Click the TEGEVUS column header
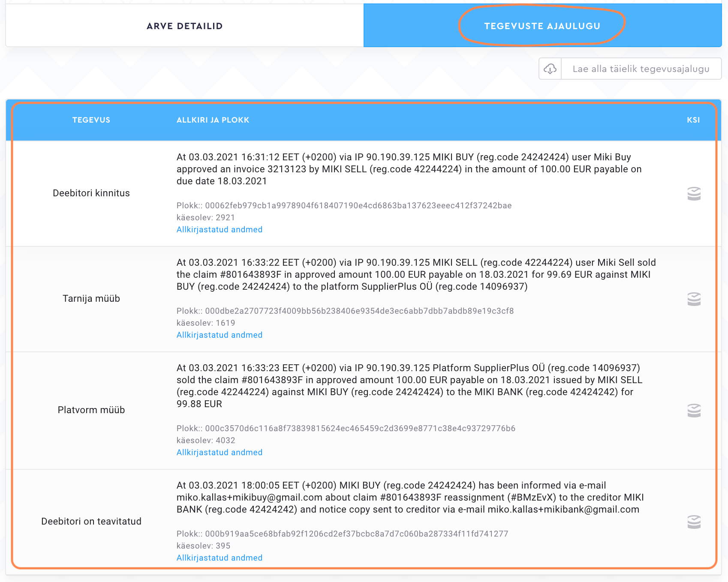This screenshot has height=582, width=728. coord(91,120)
